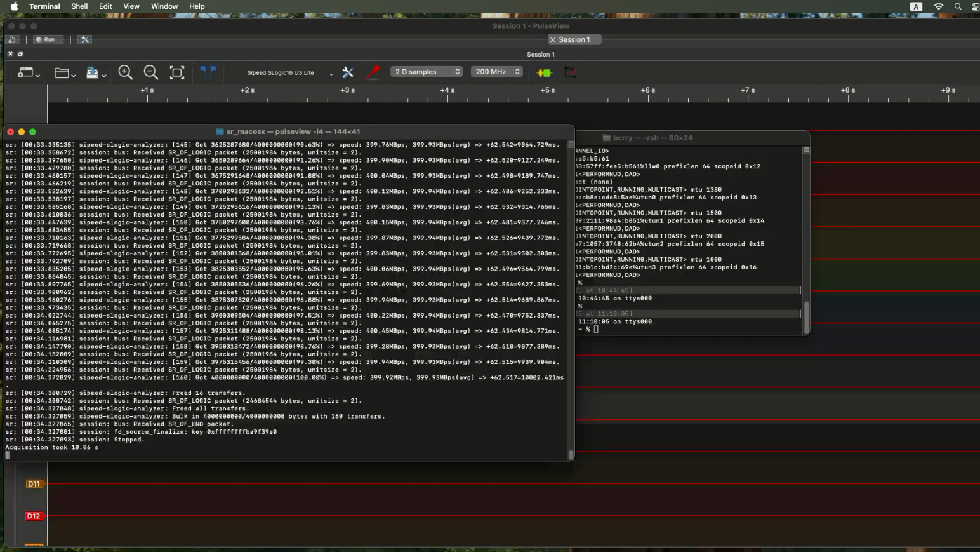Select the Session 1 tab

574,39
